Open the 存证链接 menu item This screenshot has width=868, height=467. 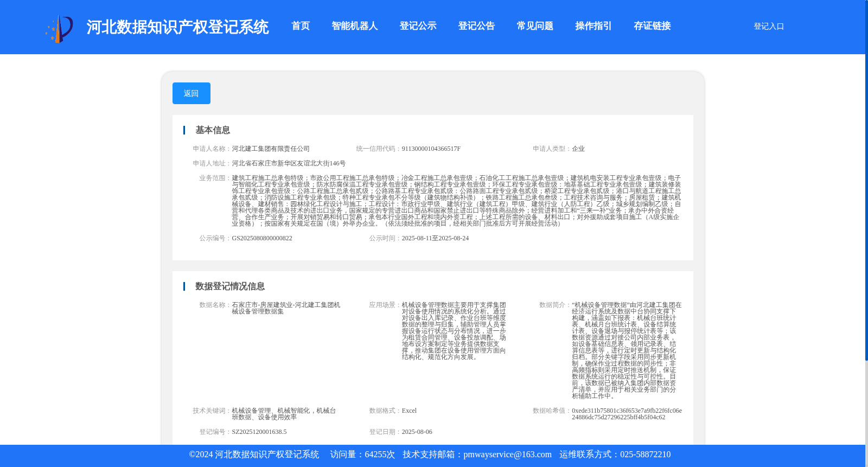[653, 26]
